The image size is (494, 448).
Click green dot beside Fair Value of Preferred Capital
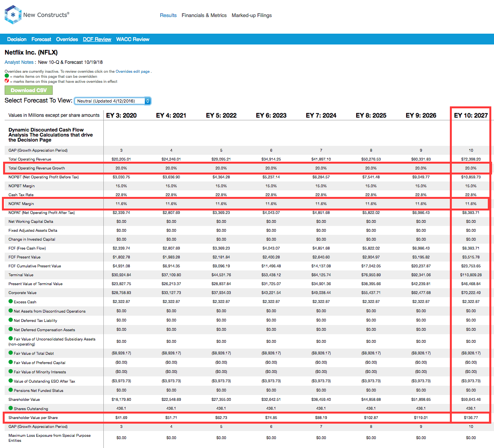coord(11,362)
